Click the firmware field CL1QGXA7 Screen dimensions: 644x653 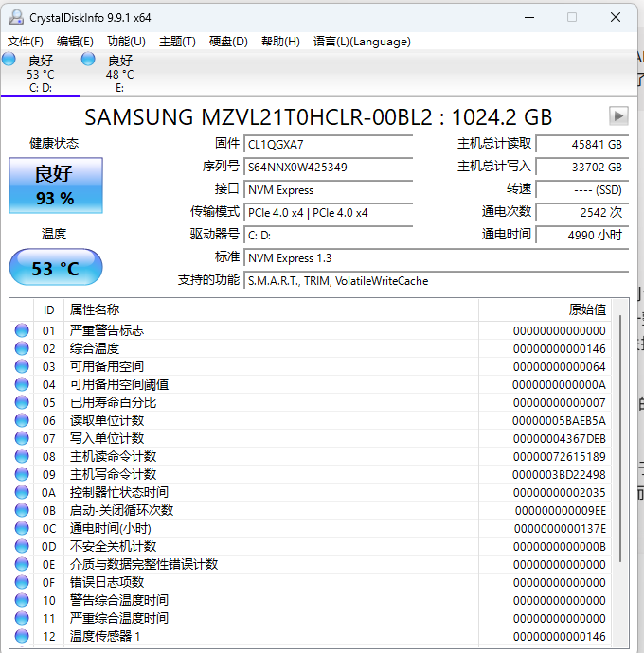point(329,145)
